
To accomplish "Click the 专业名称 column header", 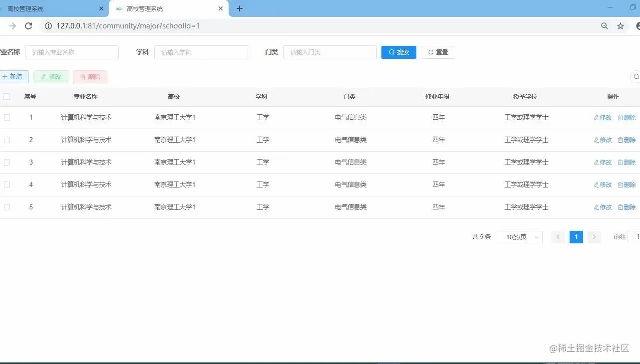I will pyautogui.click(x=86, y=97).
